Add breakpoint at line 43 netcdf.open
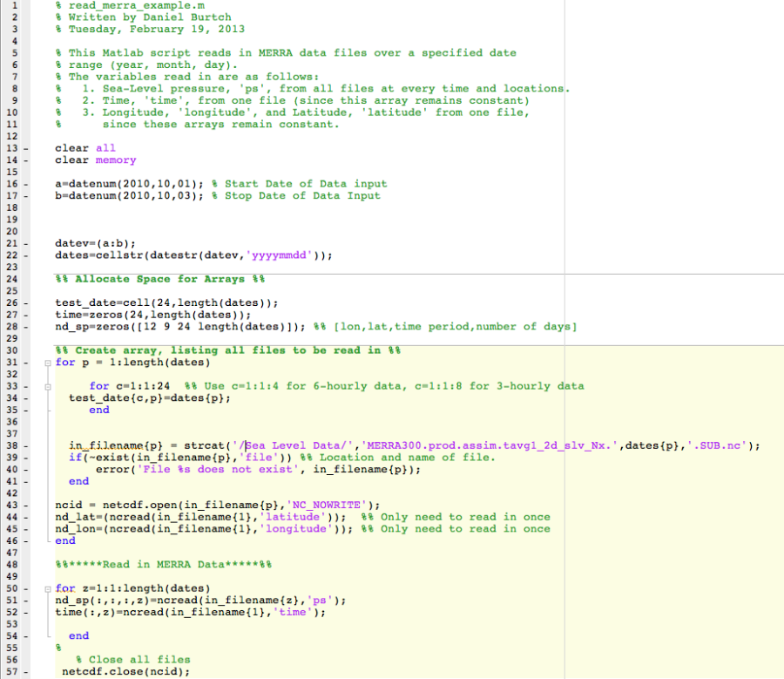 click(x=25, y=505)
